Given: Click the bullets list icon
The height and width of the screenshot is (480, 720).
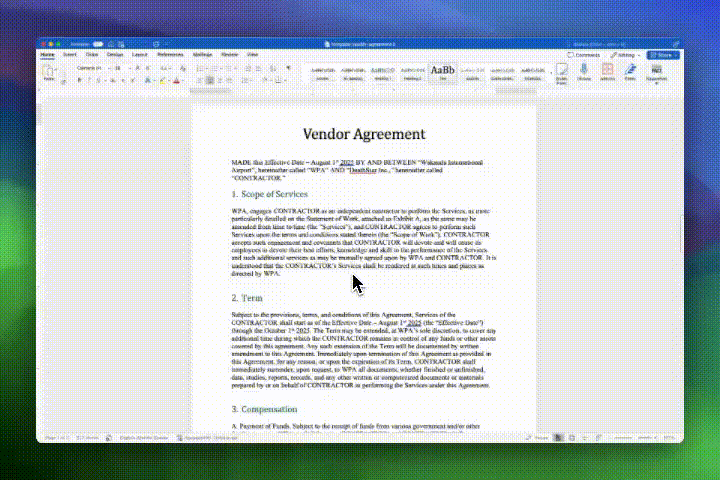Looking at the screenshot, I should tap(200, 68).
